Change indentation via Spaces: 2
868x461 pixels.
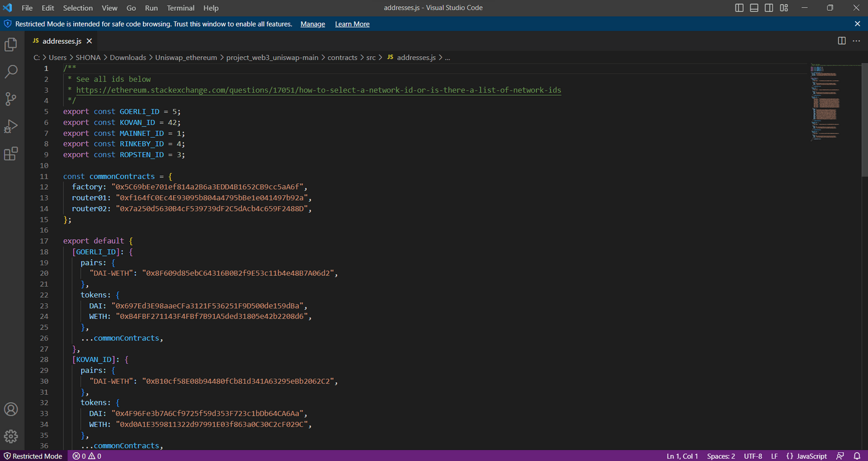coord(721,456)
